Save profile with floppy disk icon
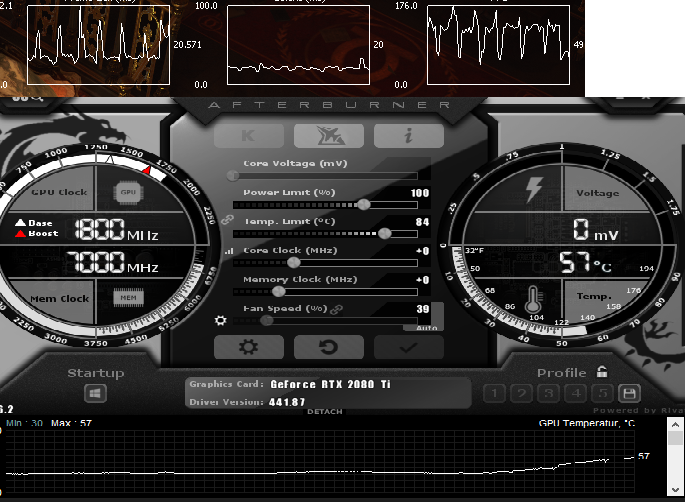This screenshot has height=503, width=685. point(630,394)
